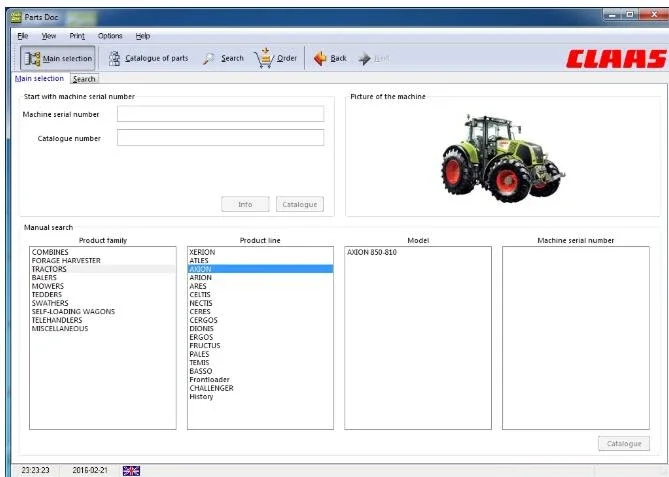Viewport: 669px width, 477px height.
Task: Go Back using the orange arrow
Action: (x=320, y=58)
